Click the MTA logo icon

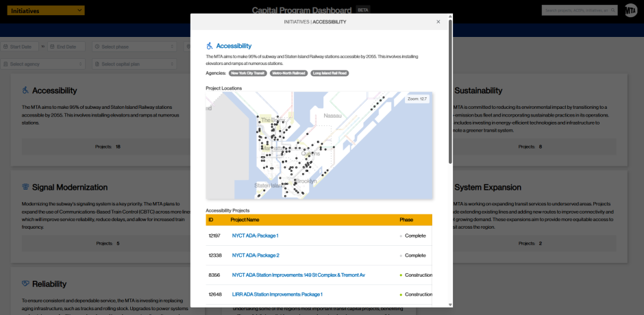coord(631,11)
